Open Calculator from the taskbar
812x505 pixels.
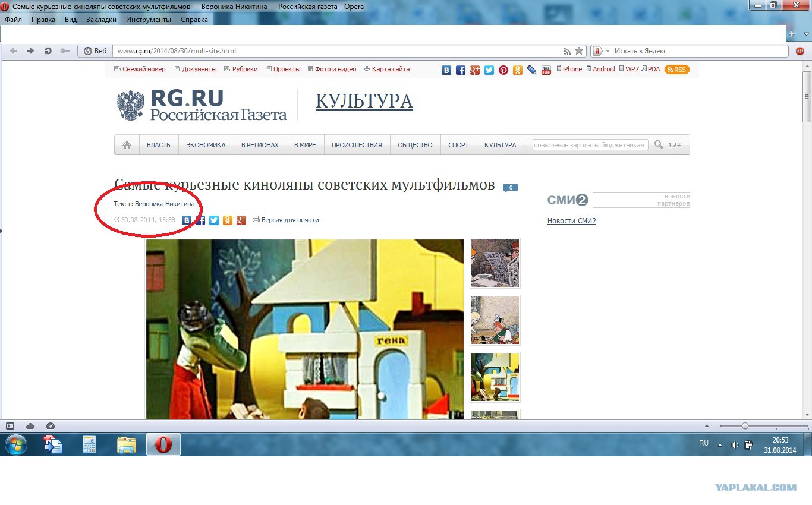pyautogui.click(x=90, y=444)
